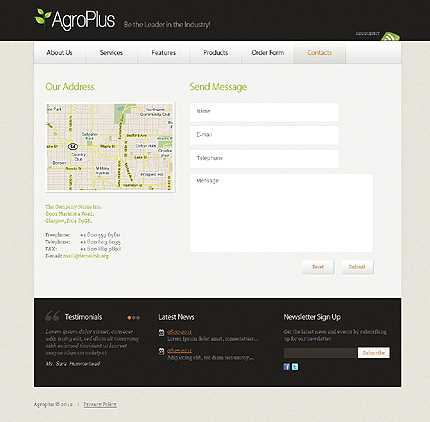Go to the Services page
Viewport: 430px width, 422px height.
pos(111,53)
